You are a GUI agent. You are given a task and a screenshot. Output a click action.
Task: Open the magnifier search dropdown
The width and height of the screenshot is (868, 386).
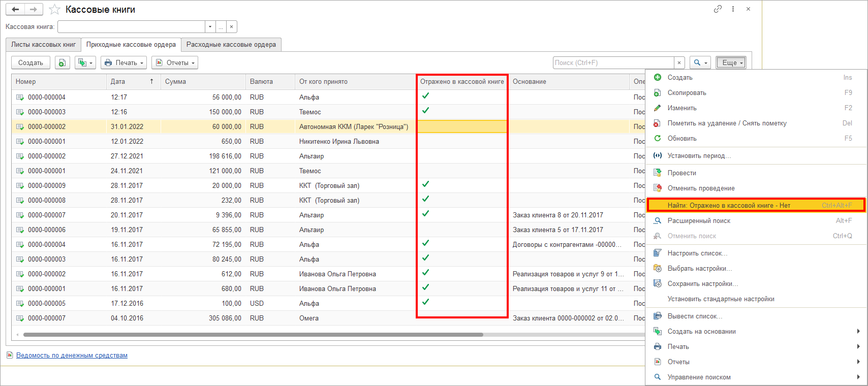point(701,62)
